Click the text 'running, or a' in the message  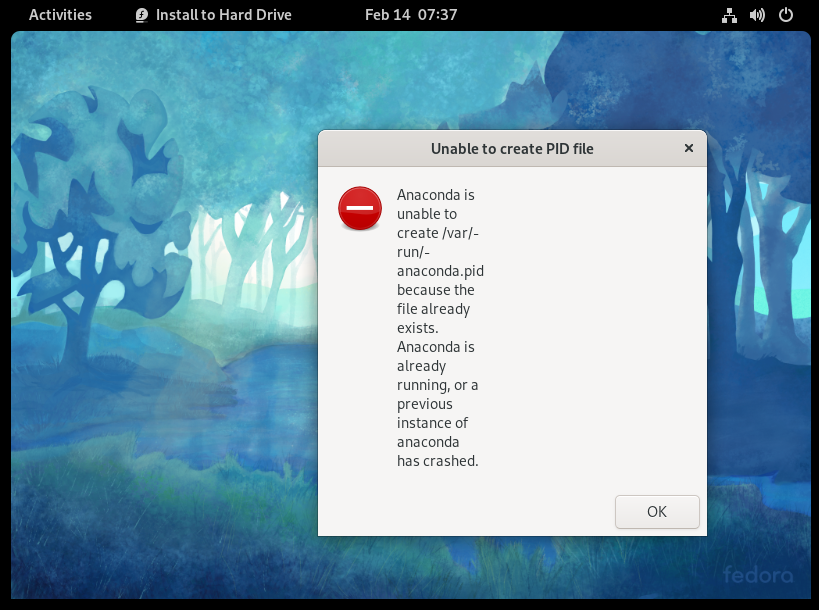[x=438, y=385]
